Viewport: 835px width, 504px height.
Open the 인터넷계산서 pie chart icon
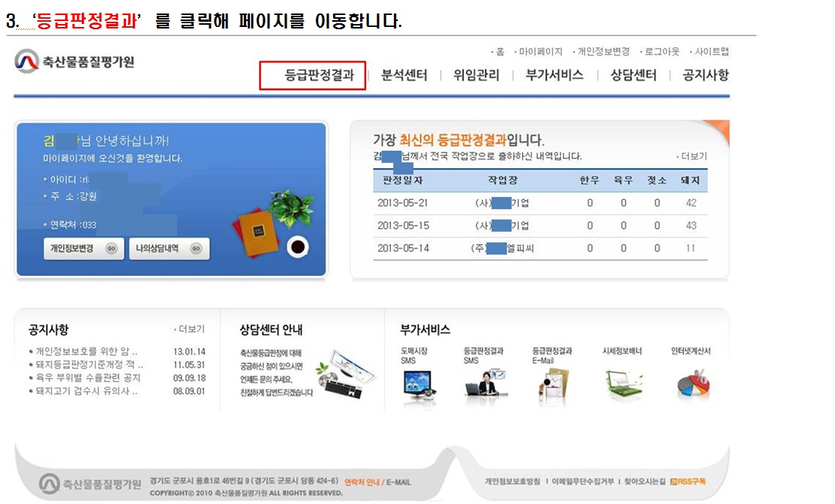pyautogui.click(x=690, y=382)
